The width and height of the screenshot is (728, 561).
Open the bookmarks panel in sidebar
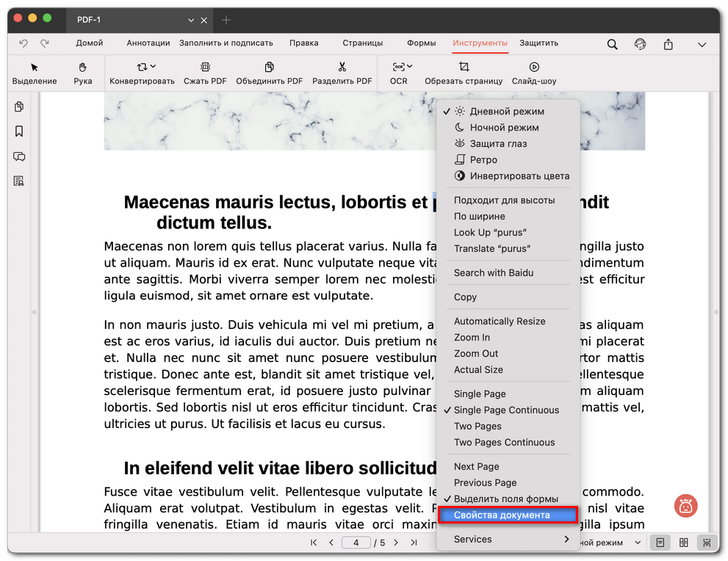pyautogui.click(x=19, y=131)
